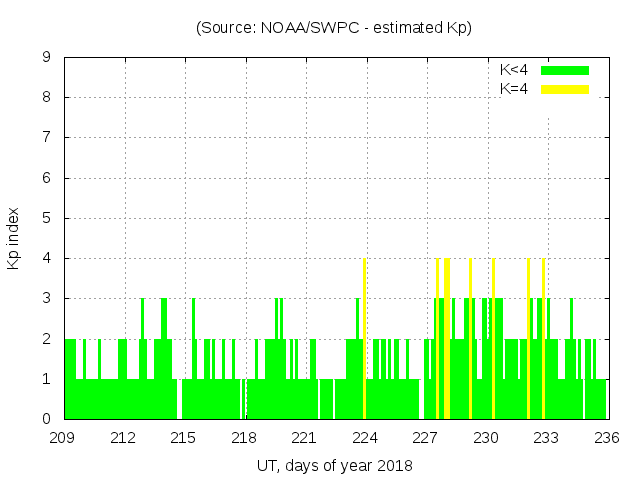Click the "UT, days of year 2018" label
640x480 pixels.
pos(334,465)
